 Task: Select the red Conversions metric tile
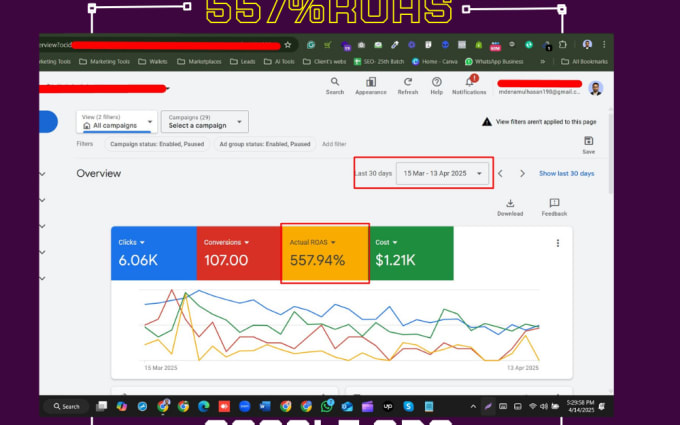click(x=239, y=253)
